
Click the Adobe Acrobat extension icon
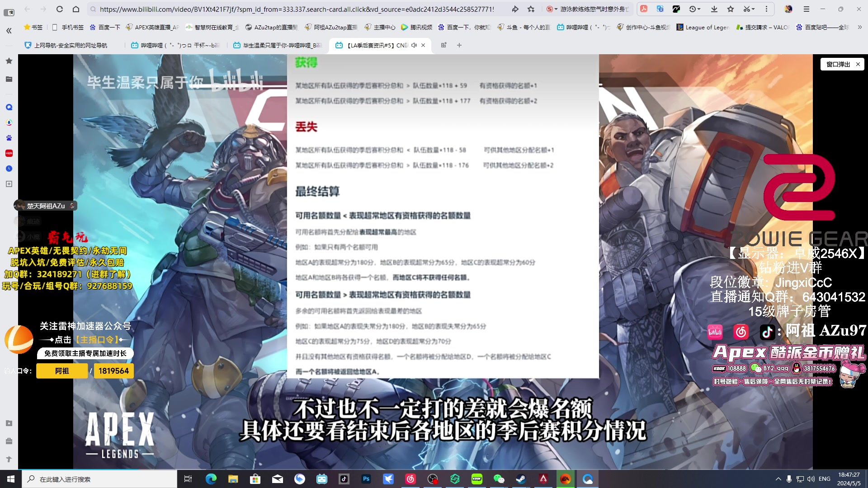(x=644, y=9)
